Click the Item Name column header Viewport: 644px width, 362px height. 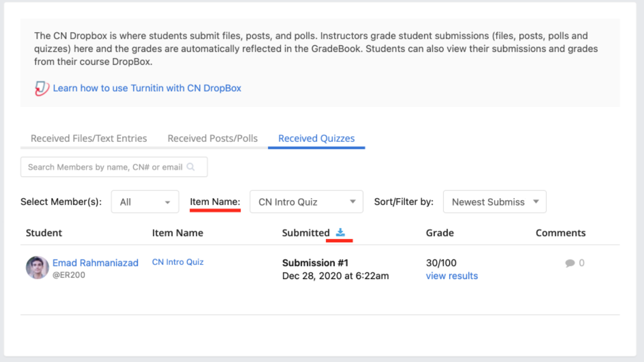coord(178,233)
